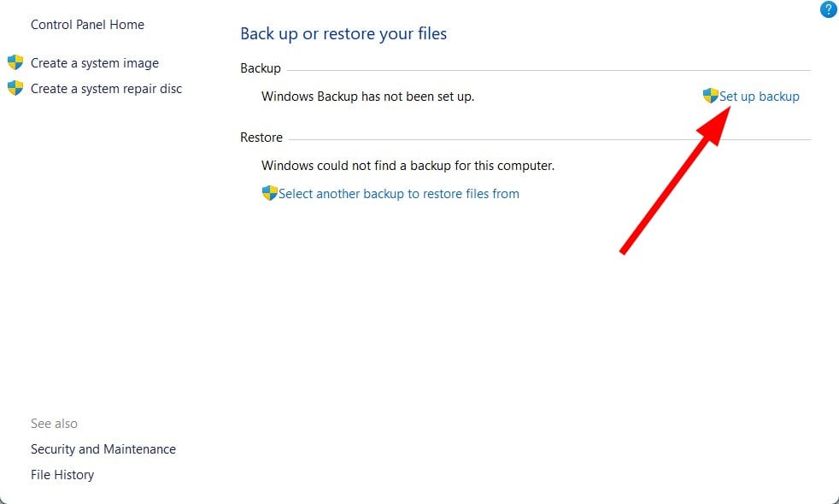Open the File History link

pos(62,475)
